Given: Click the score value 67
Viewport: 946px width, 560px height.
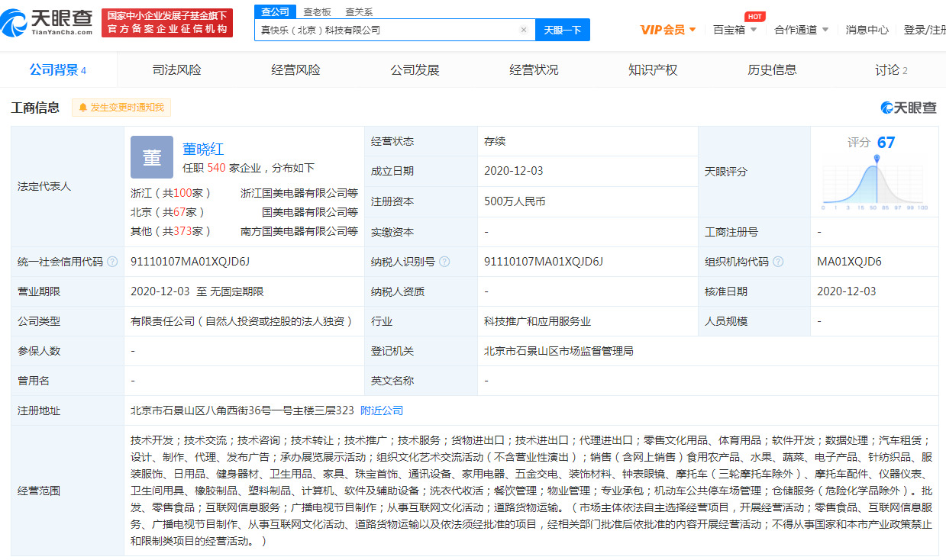Looking at the screenshot, I should pos(886,143).
